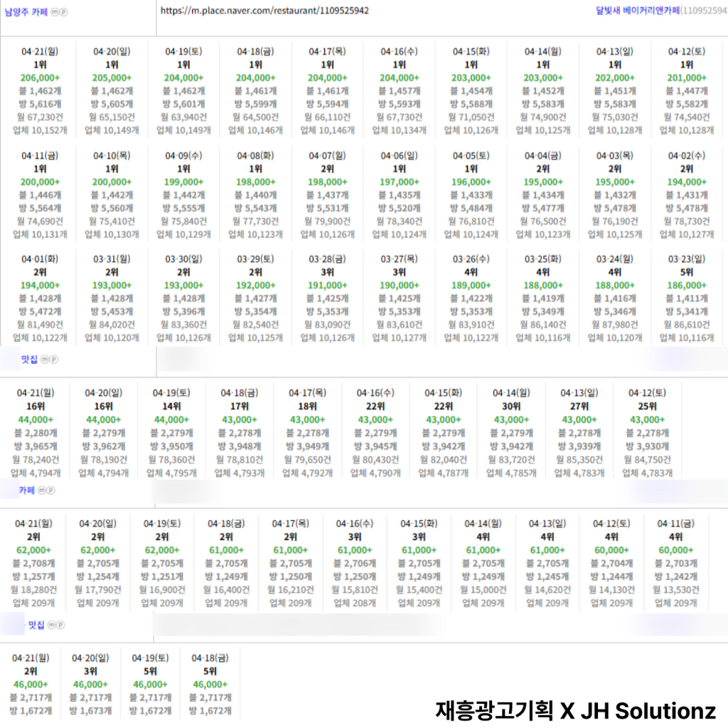Click the 방 5,484개 cell

pyautogui.click(x=471, y=208)
